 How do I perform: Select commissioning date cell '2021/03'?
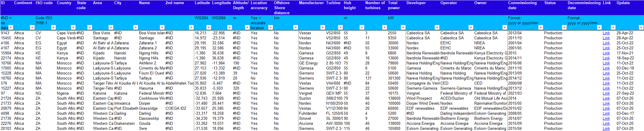pos(525,93)
